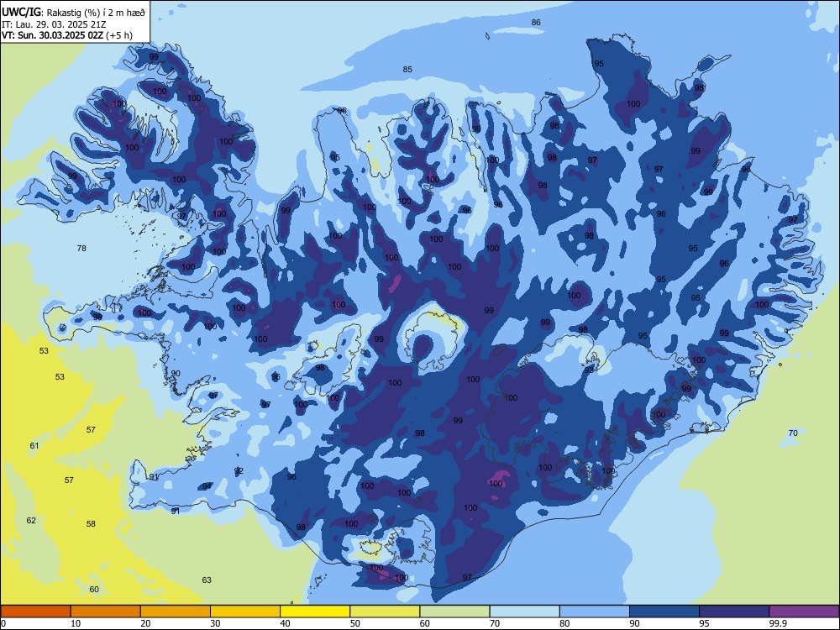Click the light blue 70–80 legend swatch
The height and width of the screenshot is (630, 840).
524,612
